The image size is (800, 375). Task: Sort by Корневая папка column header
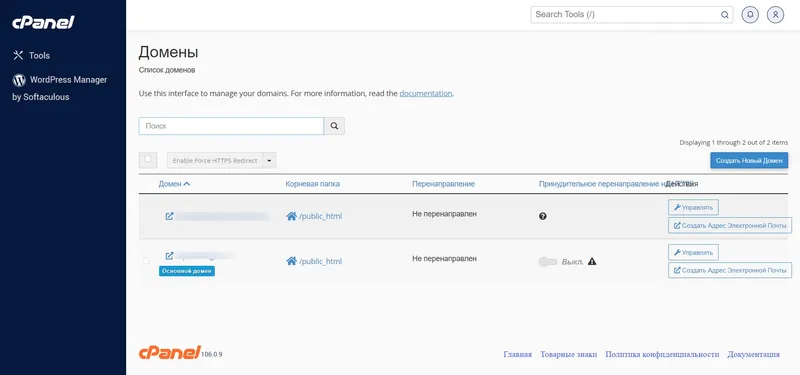[x=312, y=184]
